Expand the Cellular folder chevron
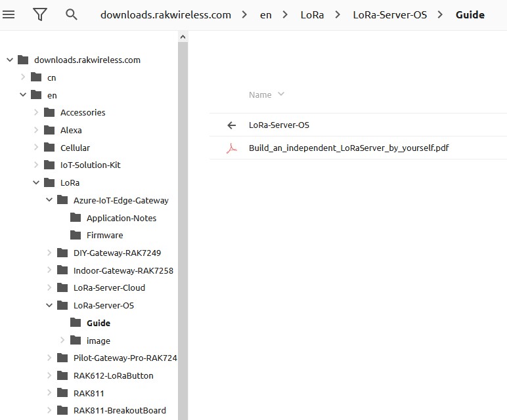507x420 pixels. click(36, 147)
